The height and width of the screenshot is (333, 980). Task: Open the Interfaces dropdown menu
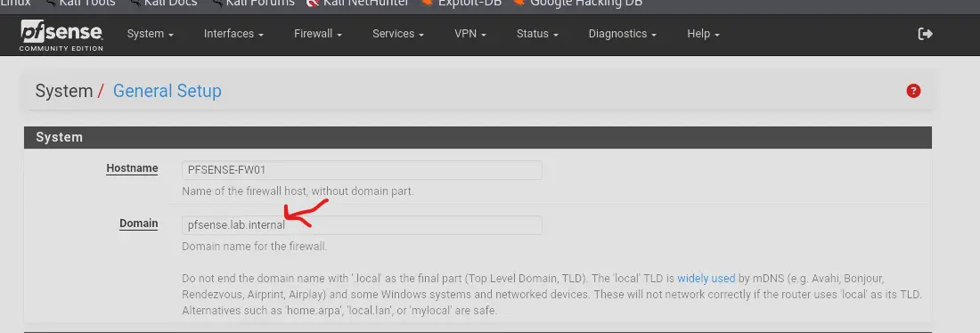pyautogui.click(x=233, y=34)
